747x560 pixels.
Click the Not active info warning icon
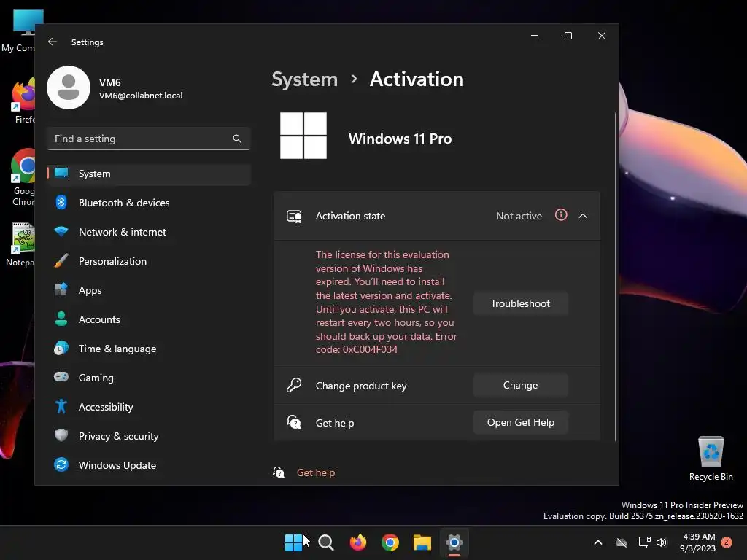point(561,215)
